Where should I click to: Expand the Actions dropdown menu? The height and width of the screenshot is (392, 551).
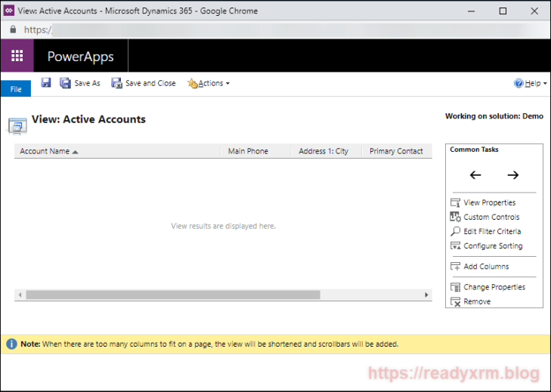coord(209,83)
